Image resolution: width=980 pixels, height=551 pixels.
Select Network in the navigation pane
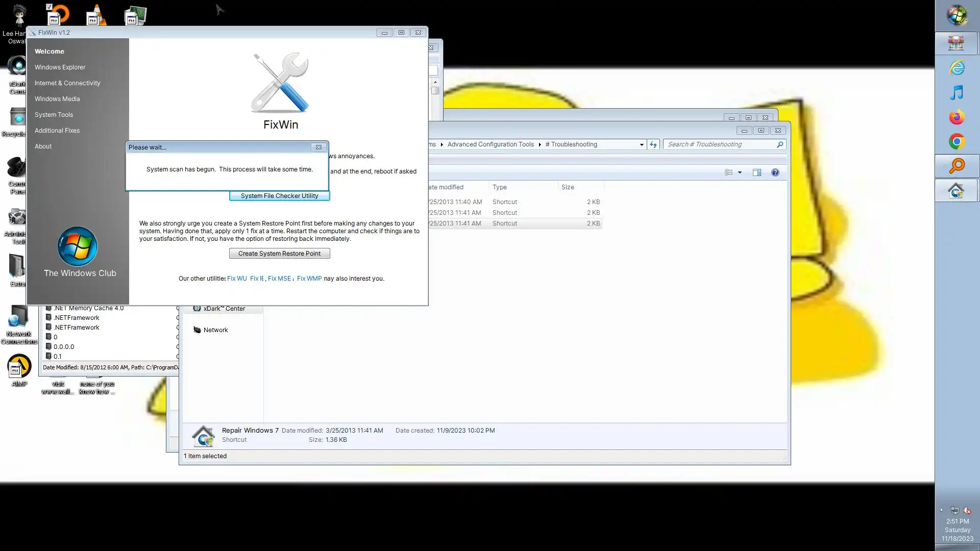coord(215,330)
